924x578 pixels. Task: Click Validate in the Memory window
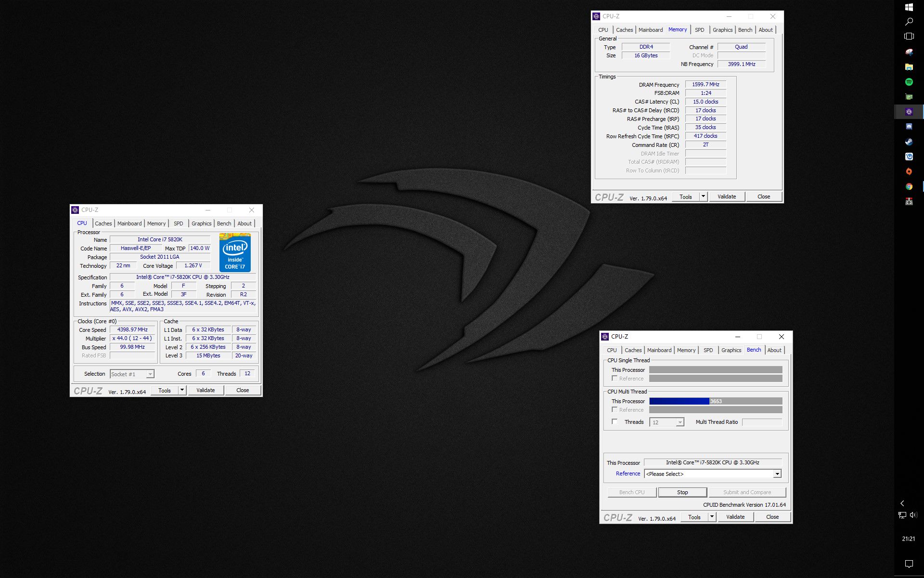click(x=727, y=197)
